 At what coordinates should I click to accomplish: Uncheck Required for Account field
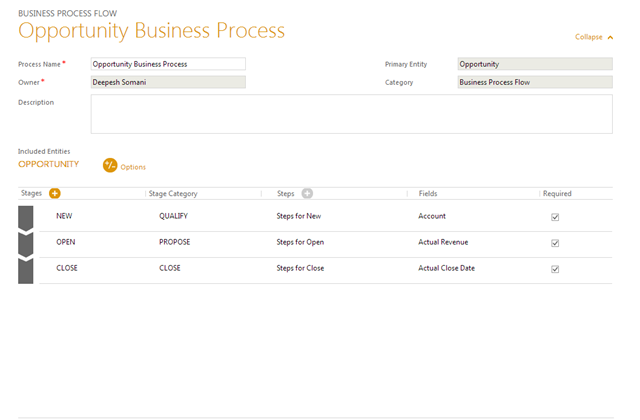point(555,217)
